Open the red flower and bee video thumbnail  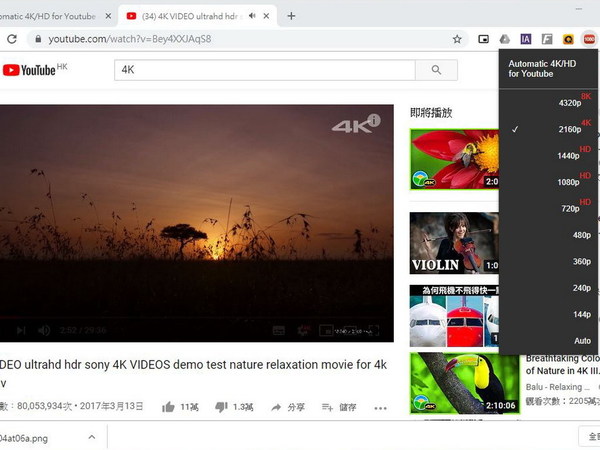click(x=455, y=159)
